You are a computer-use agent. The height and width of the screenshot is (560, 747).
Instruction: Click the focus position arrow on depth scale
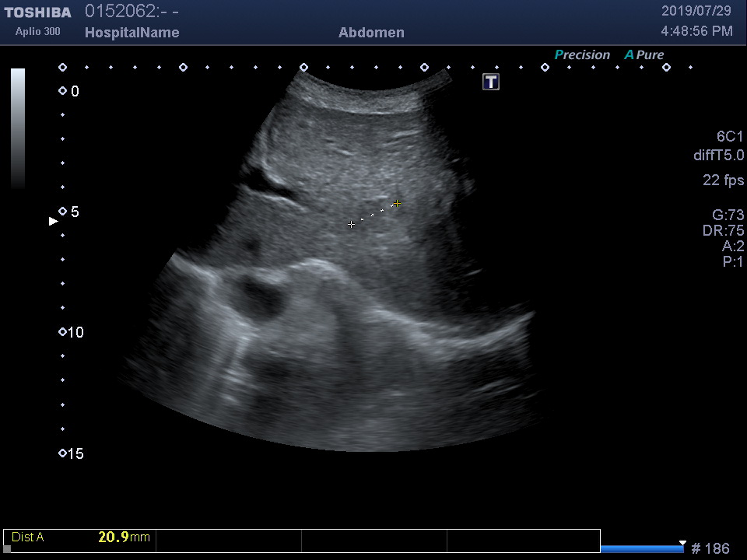54,222
